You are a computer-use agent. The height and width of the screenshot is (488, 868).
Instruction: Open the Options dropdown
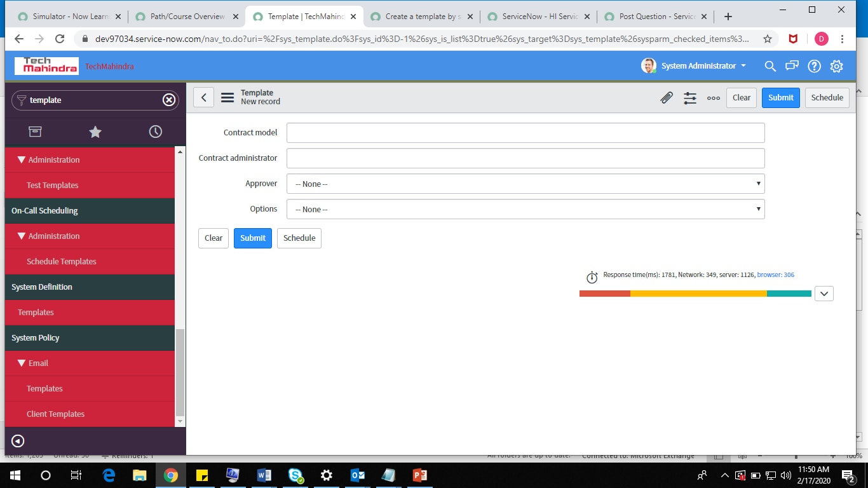click(525, 209)
